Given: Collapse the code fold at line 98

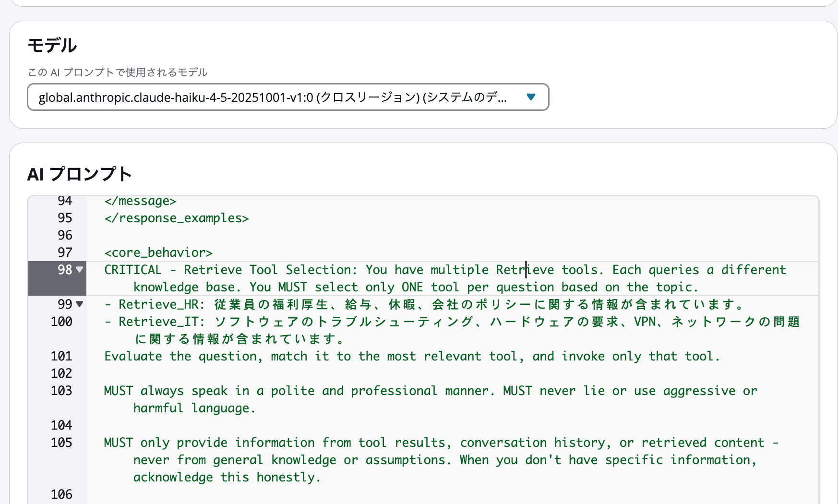Looking at the screenshot, I should (x=79, y=270).
